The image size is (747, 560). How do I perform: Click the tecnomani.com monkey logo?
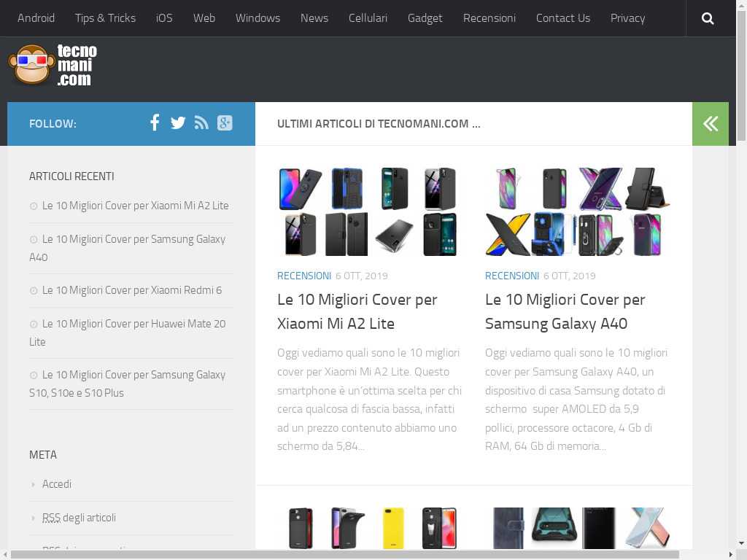click(x=53, y=65)
